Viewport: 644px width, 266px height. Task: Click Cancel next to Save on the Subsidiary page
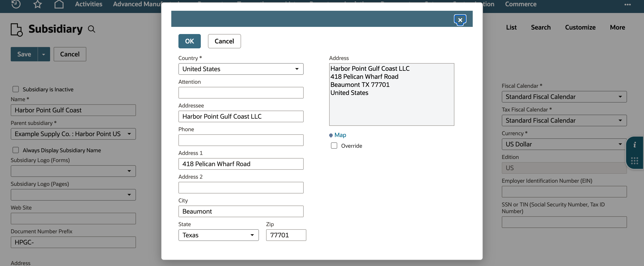70,54
